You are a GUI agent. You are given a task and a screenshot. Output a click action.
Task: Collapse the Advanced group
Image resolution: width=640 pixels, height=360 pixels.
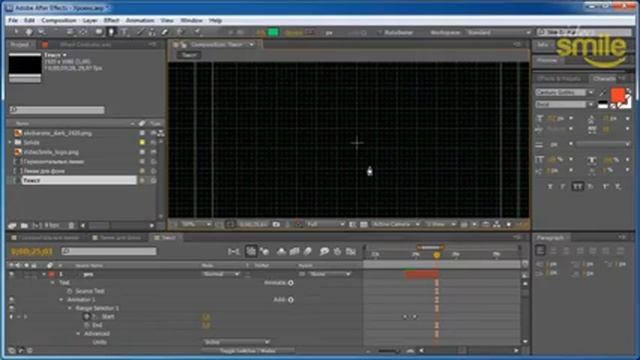[78, 334]
